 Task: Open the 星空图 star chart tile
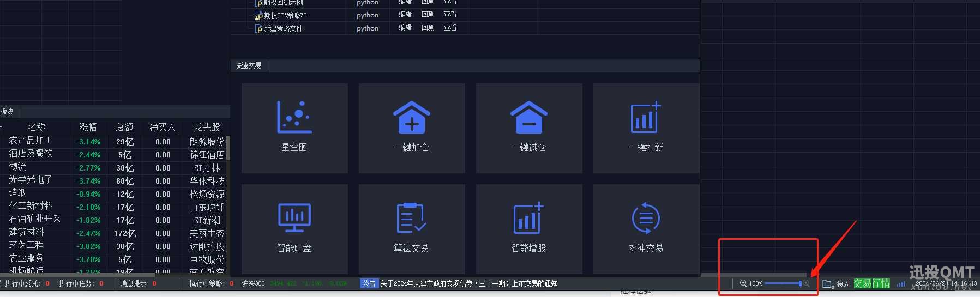(x=294, y=128)
